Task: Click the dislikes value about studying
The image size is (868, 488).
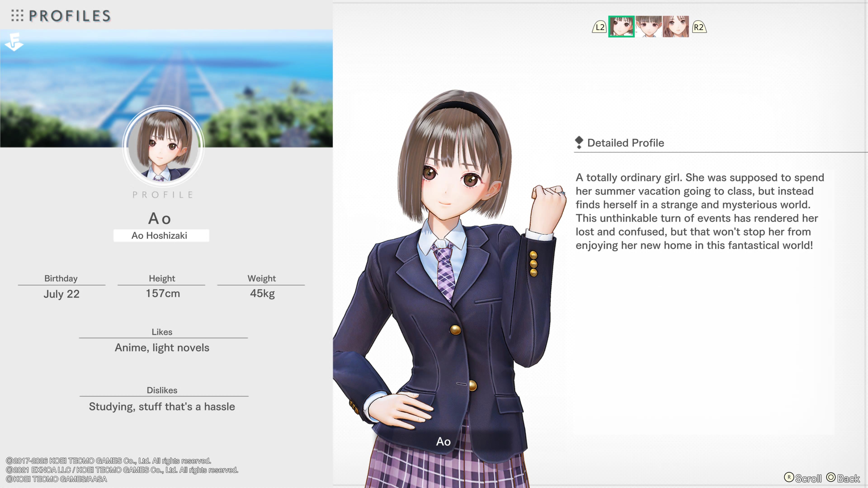Action: pos(162,406)
